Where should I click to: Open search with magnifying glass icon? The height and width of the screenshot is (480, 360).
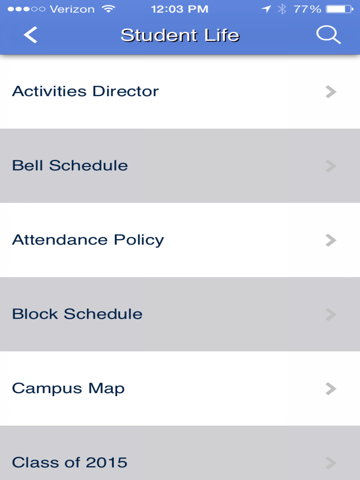[328, 35]
